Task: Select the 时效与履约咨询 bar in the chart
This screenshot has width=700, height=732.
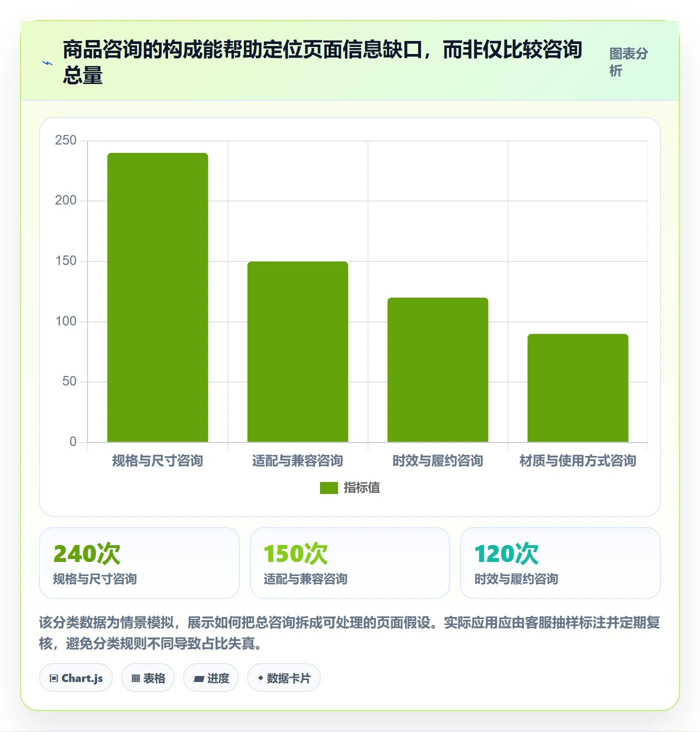Action: [437, 370]
